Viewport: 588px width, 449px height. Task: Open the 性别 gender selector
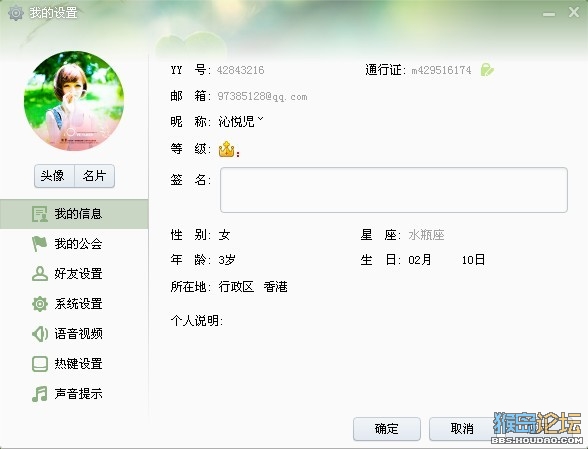click(x=224, y=235)
